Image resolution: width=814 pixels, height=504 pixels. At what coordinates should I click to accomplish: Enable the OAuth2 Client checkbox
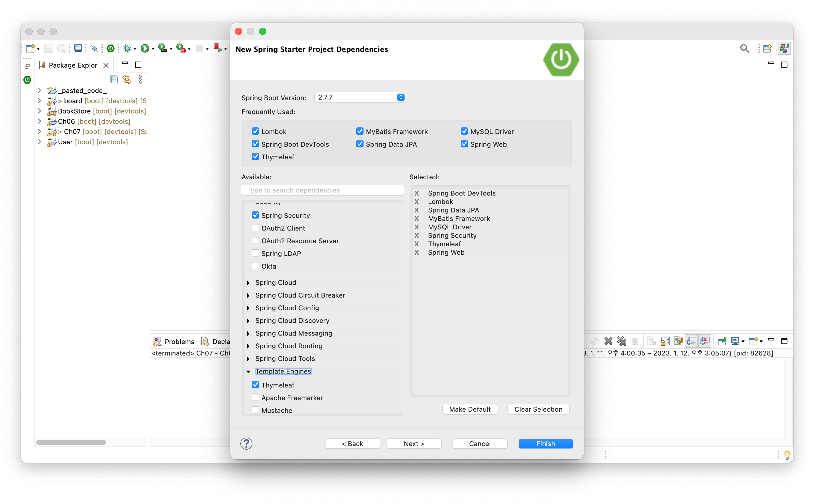pos(255,228)
